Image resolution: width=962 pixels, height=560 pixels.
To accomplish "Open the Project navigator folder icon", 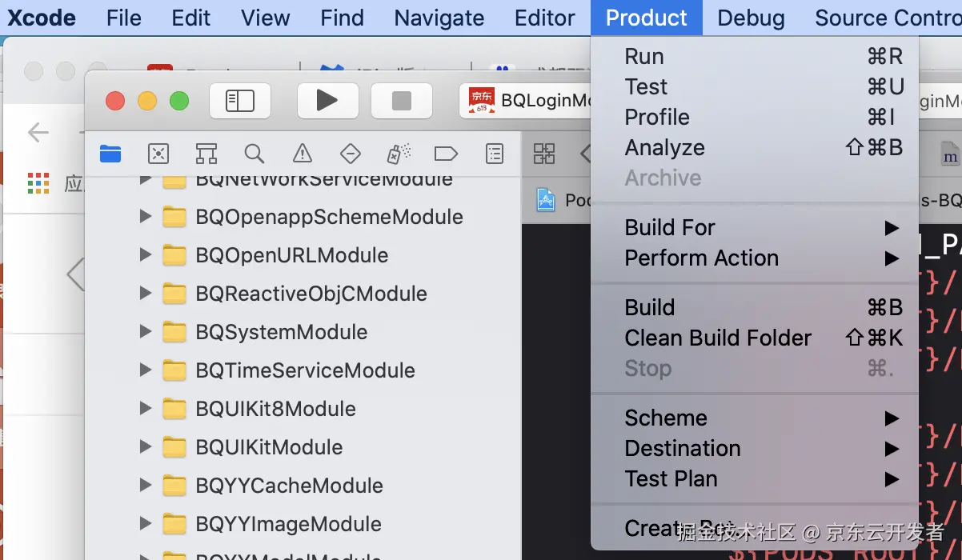I will point(110,154).
